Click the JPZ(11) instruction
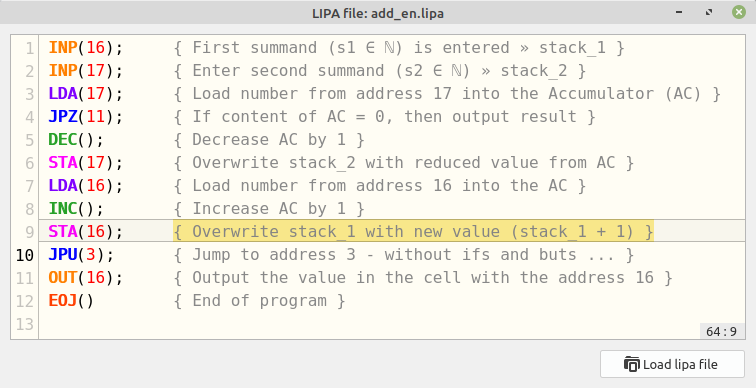This screenshot has height=388, width=756. click(x=86, y=117)
